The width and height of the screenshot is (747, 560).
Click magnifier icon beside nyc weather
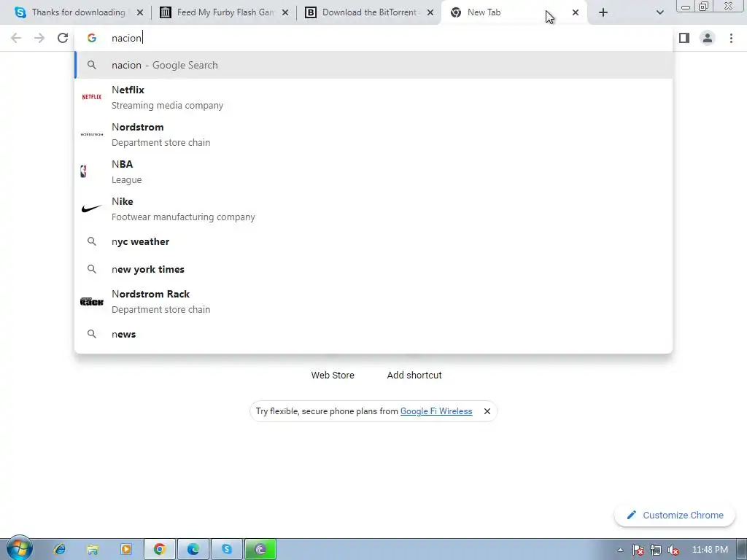point(92,241)
